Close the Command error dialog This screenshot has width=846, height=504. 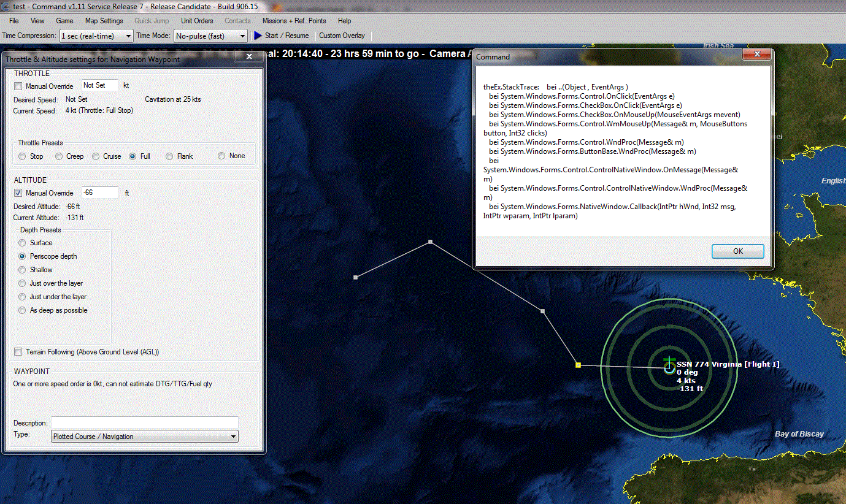coord(756,55)
